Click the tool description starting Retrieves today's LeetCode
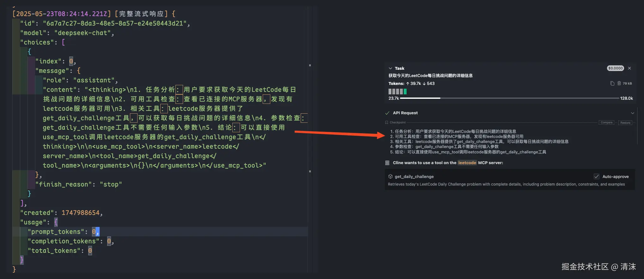 506,184
